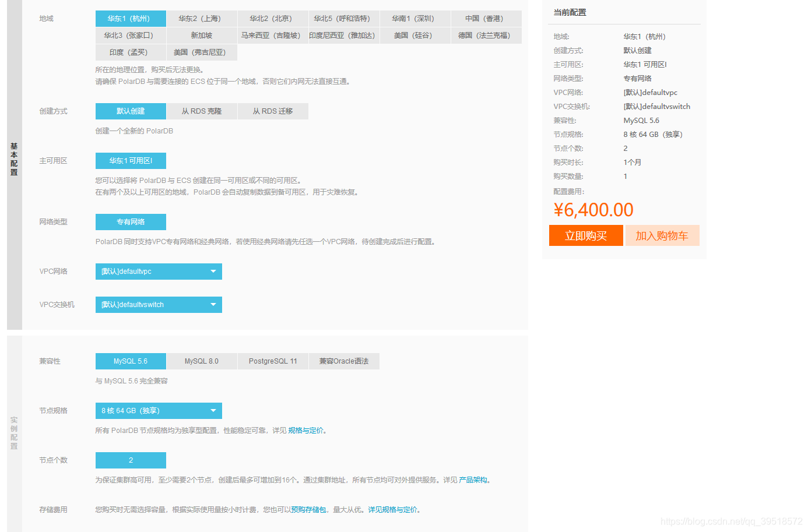Viewport: 808px width, 532px height.
Task: Choose MySQL 5.6 compatibility
Action: [x=131, y=361]
